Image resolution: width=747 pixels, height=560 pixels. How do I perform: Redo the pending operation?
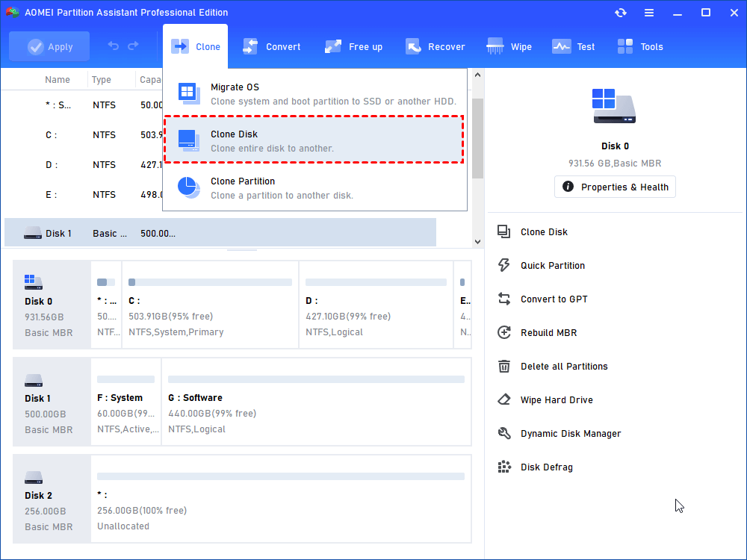(134, 46)
